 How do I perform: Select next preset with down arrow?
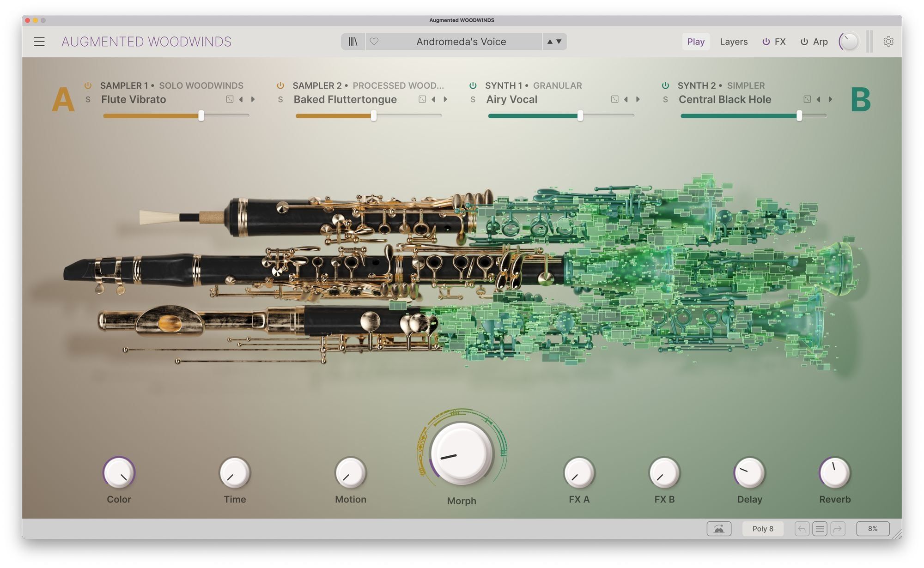point(559,42)
